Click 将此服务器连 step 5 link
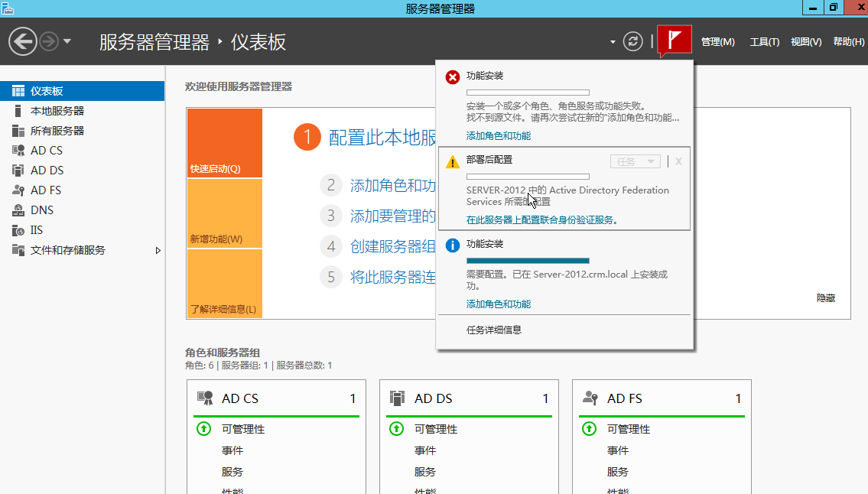Image resolution: width=868 pixels, height=494 pixels. (x=392, y=276)
